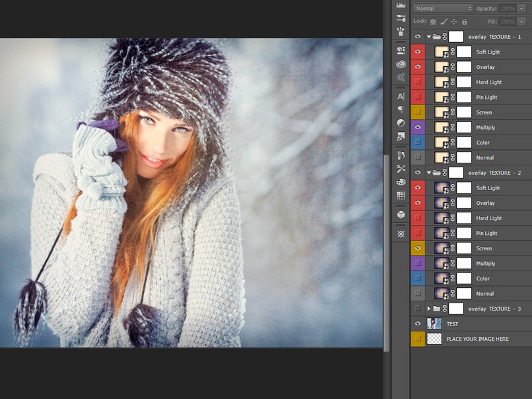Click the folder icon of overlay TEXTURE - 1
Screen dimensions: 532x399
tap(437, 37)
